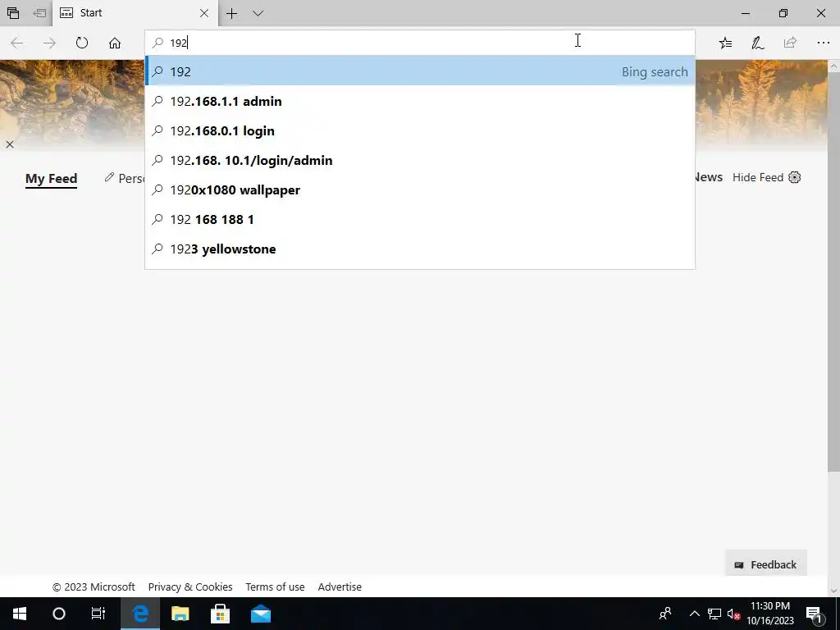The height and width of the screenshot is (630, 840).
Task: Open File Explorer from the taskbar
Action: 180,614
